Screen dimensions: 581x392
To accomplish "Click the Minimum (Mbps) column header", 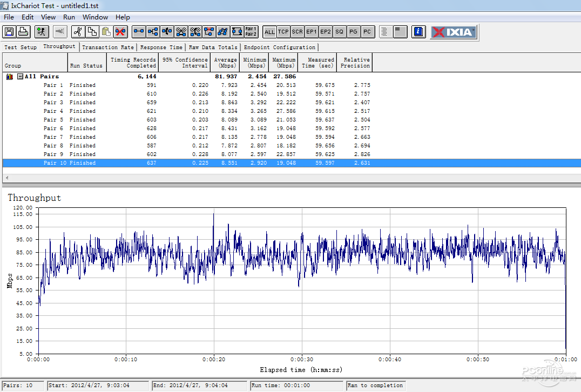I will click(x=254, y=62).
